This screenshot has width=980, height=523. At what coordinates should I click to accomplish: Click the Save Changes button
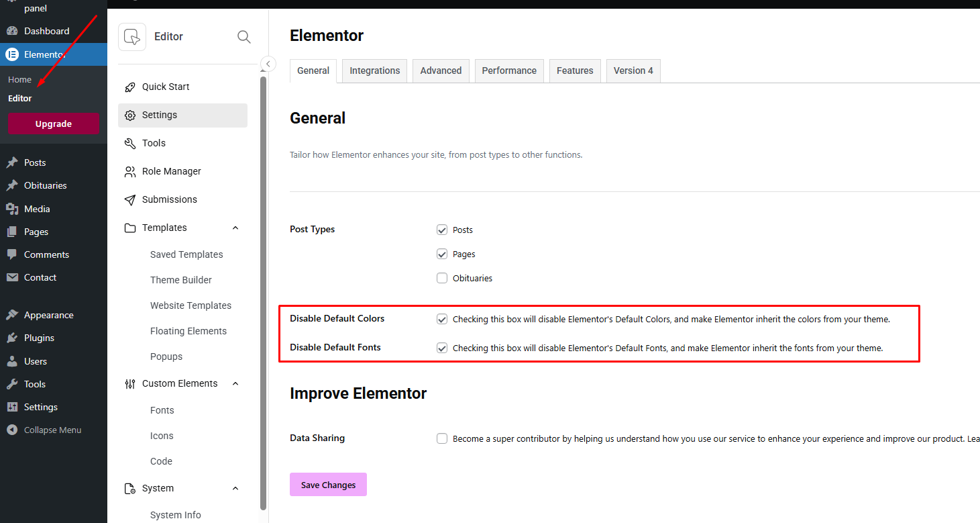click(328, 485)
